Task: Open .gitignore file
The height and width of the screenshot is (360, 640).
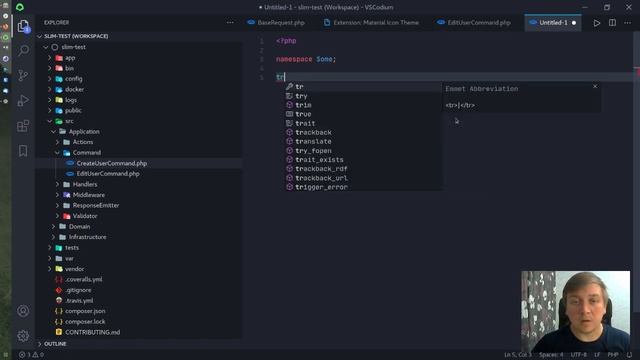Action: tap(140, 290)
